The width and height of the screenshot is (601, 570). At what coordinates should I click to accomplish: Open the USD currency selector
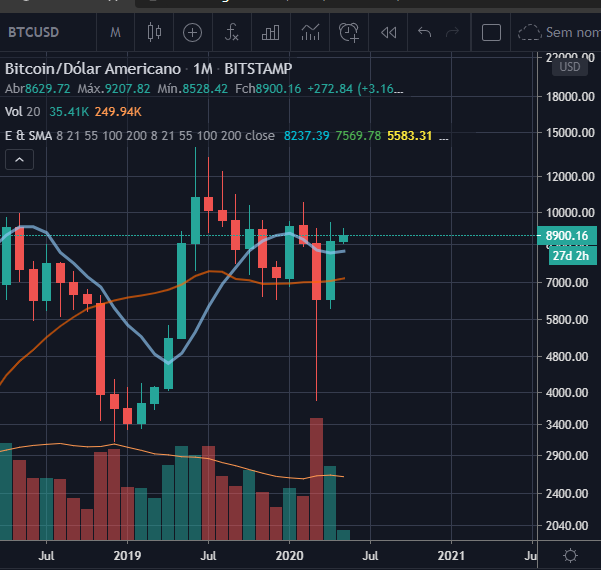(x=570, y=67)
